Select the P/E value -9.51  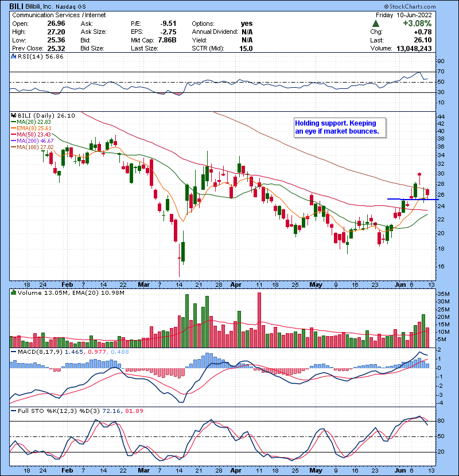click(x=168, y=24)
